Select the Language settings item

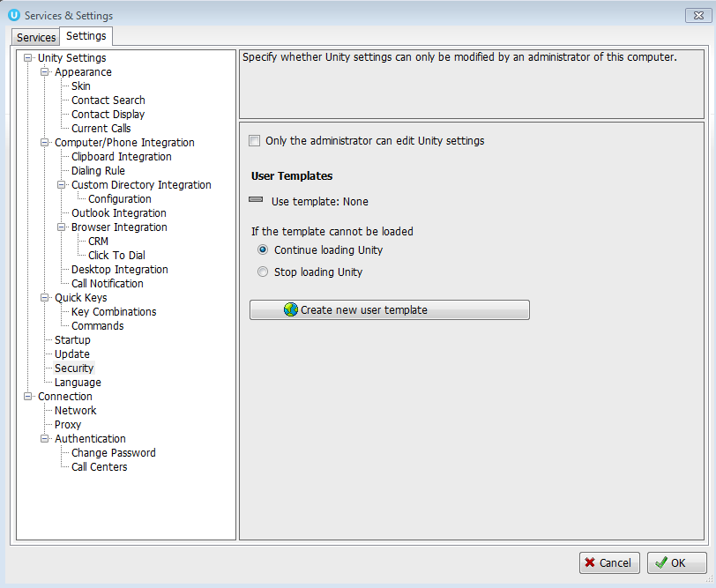pyautogui.click(x=78, y=383)
